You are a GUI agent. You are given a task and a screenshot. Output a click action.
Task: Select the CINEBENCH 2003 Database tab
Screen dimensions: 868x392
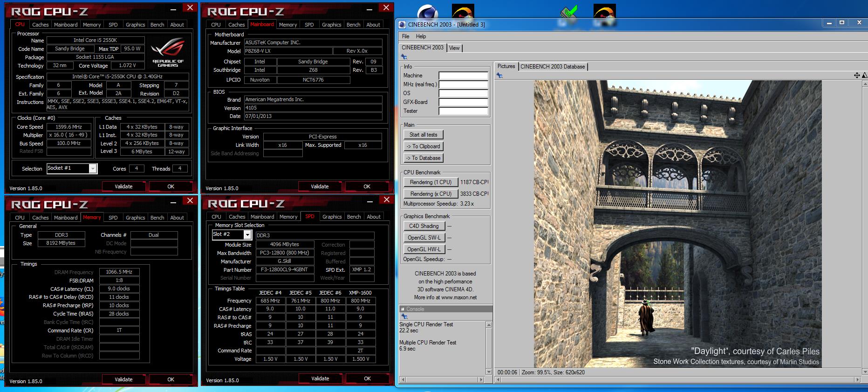pos(553,67)
